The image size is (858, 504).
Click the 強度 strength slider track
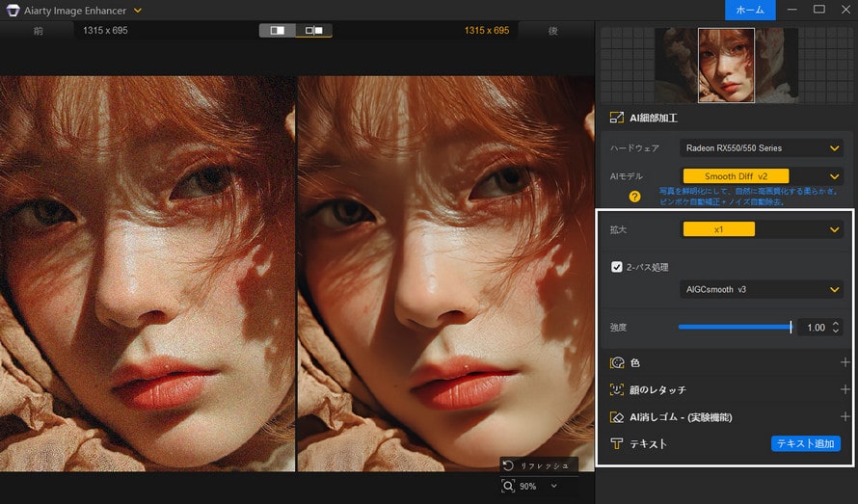(734, 328)
